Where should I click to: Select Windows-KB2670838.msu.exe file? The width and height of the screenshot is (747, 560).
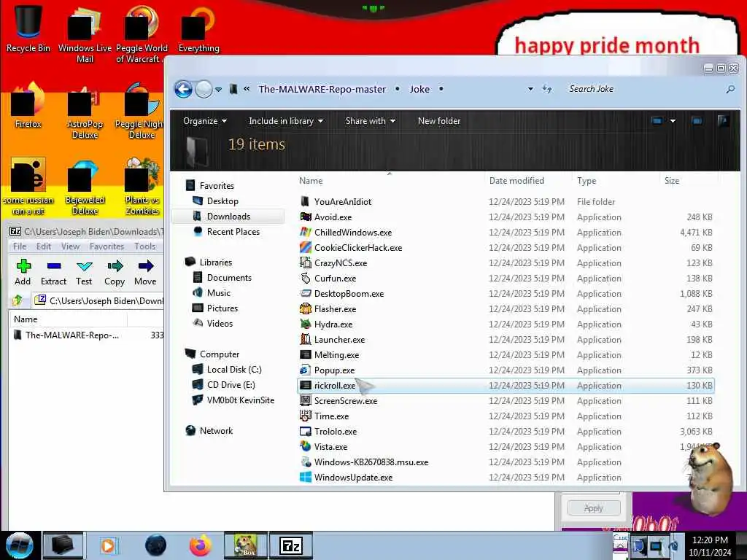tap(371, 462)
